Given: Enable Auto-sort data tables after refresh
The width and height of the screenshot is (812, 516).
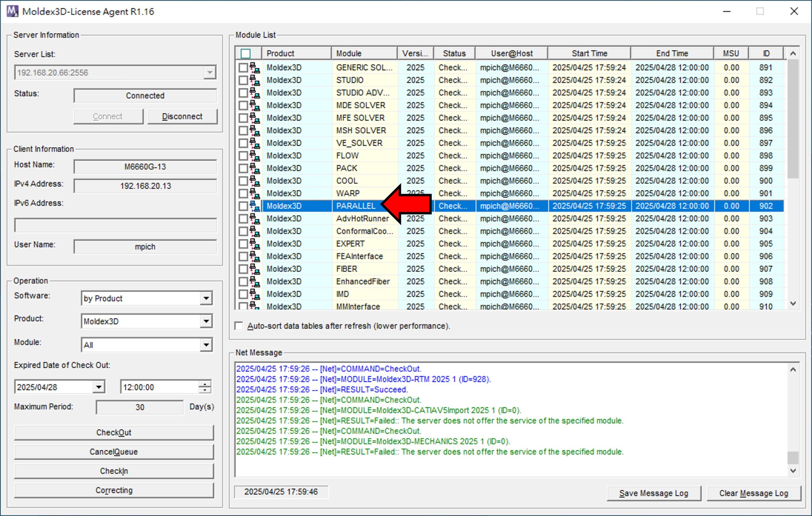Looking at the screenshot, I should click(239, 326).
